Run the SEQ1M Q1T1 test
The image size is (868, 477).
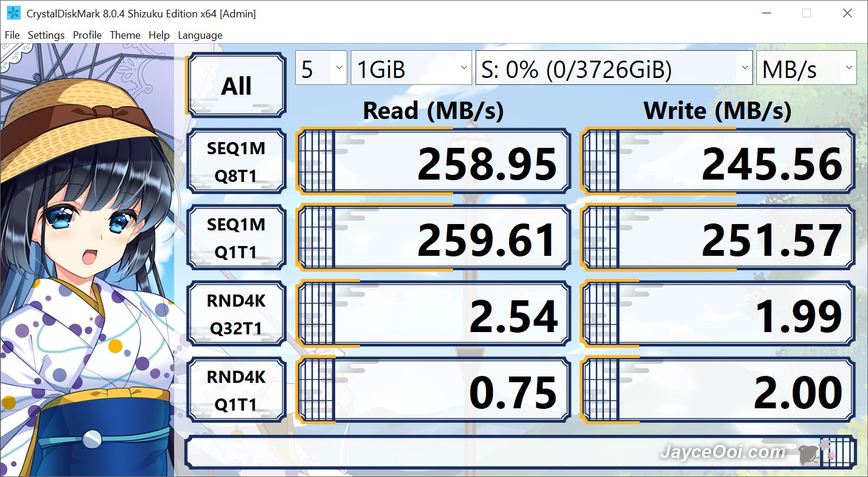[236, 237]
